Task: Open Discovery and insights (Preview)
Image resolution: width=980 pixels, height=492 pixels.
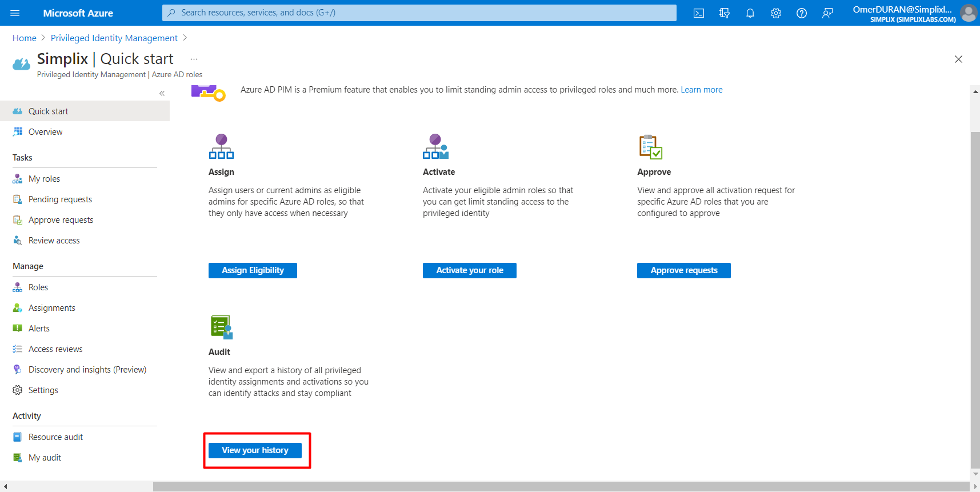Action: tap(85, 370)
